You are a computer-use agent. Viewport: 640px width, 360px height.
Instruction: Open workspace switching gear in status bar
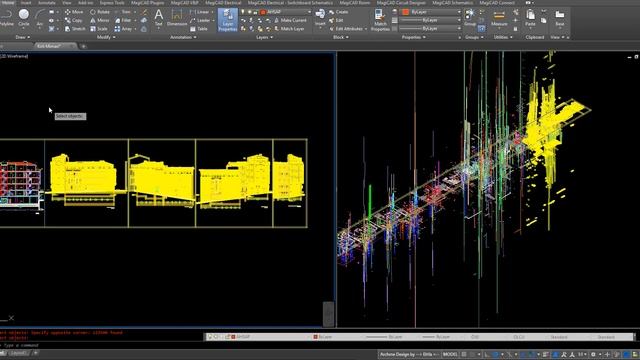pos(593,354)
